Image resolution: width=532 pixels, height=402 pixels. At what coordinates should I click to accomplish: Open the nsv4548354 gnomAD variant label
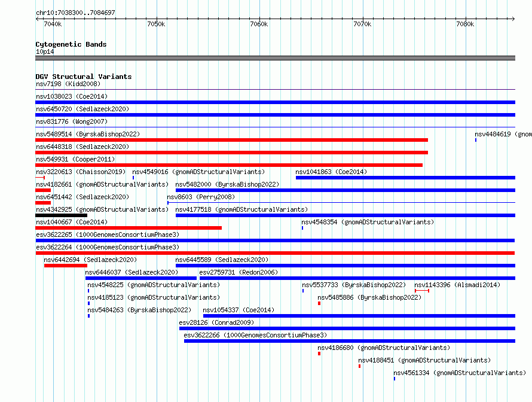click(x=368, y=222)
